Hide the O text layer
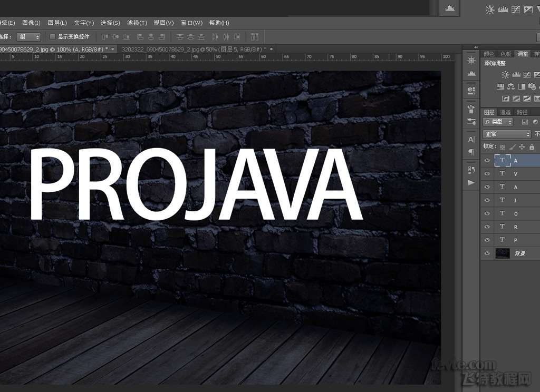Viewport: 540px width, 392px height. pyautogui.click(x=487, y=213)
